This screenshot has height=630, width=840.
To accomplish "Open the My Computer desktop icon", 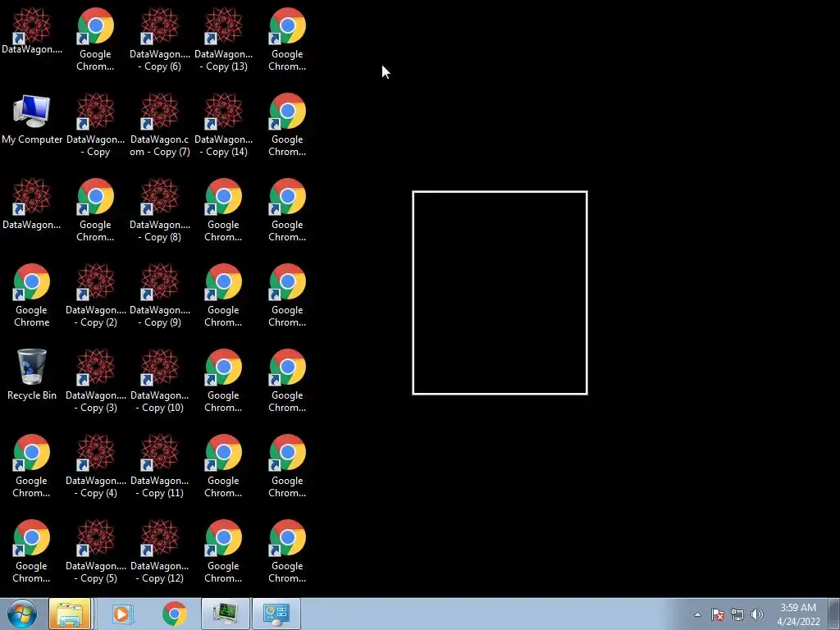I will 32,120.
